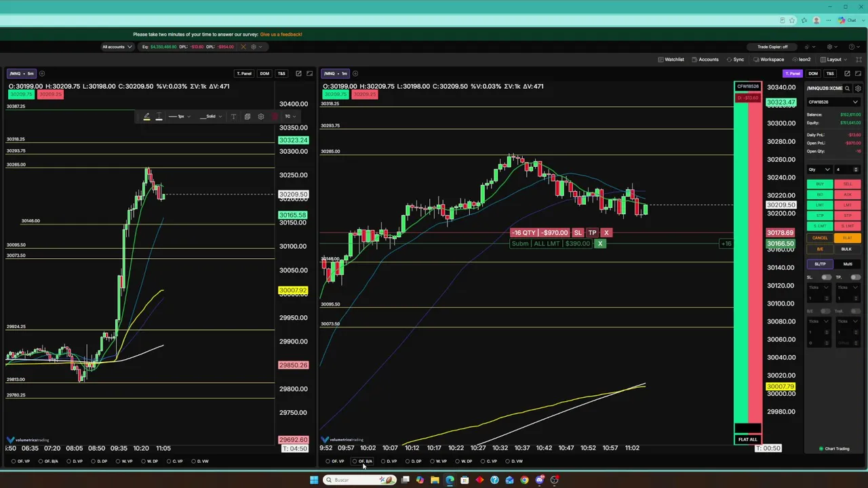Screen dimensions: 868x488
Task: Click the Trade Copier: off pill
Action: [772, 47]
